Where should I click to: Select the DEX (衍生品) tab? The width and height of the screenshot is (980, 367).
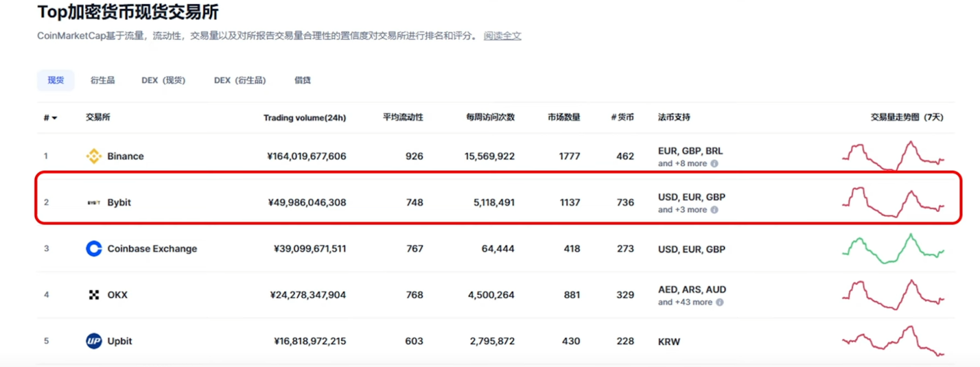[239, 80]
